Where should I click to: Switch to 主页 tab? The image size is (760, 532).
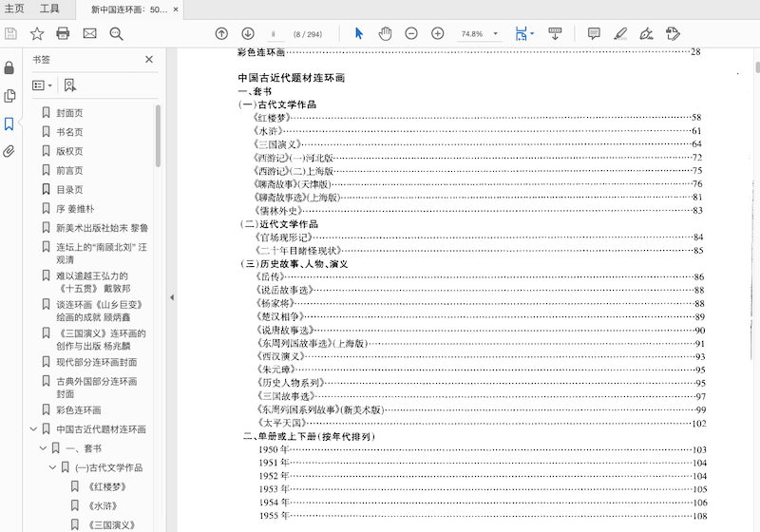14,9
